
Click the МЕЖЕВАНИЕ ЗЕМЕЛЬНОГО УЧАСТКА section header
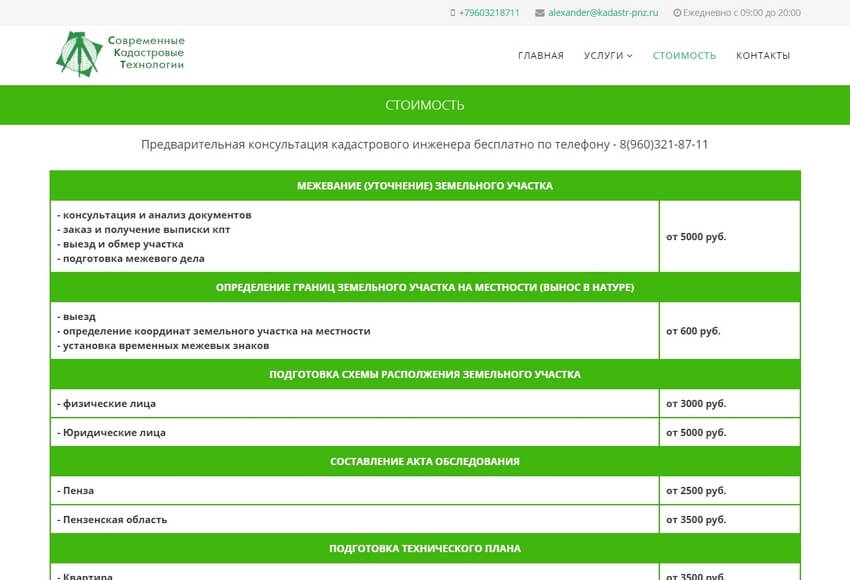point(425,186)
